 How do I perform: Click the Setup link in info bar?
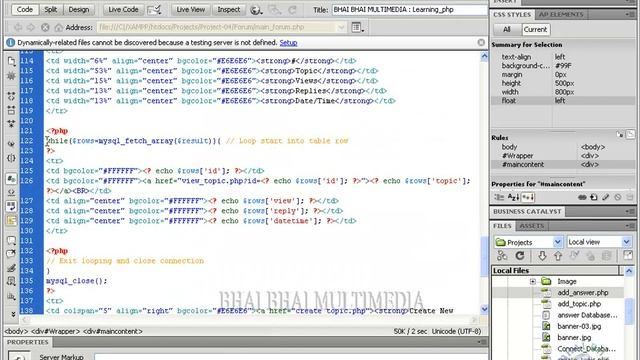coord(288,42)
